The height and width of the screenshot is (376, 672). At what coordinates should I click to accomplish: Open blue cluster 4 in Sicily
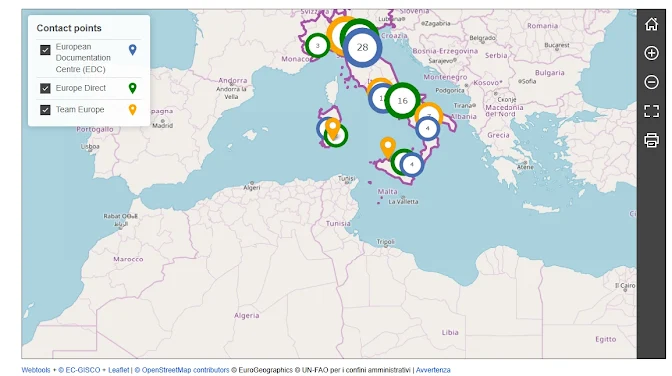[412, 164]
